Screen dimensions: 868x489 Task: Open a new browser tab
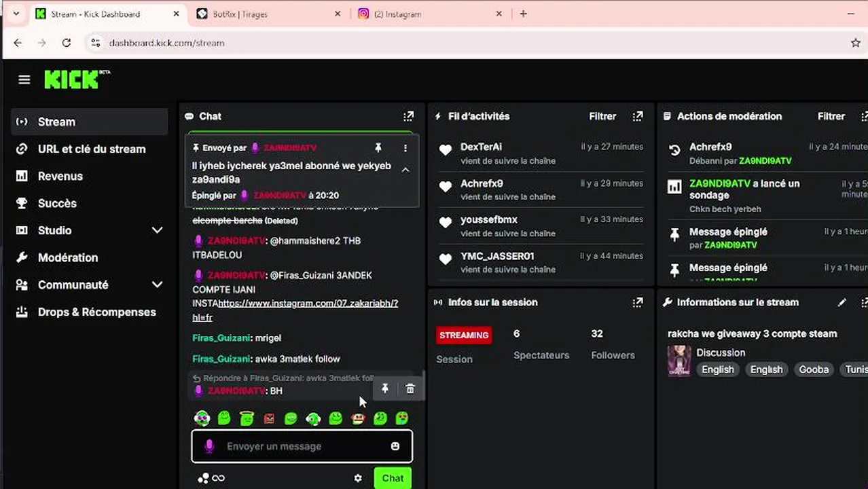[523, 14]
